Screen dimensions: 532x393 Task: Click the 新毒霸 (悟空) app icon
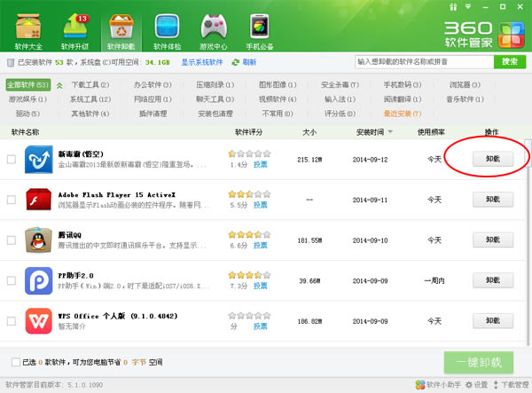click(39, 159)
